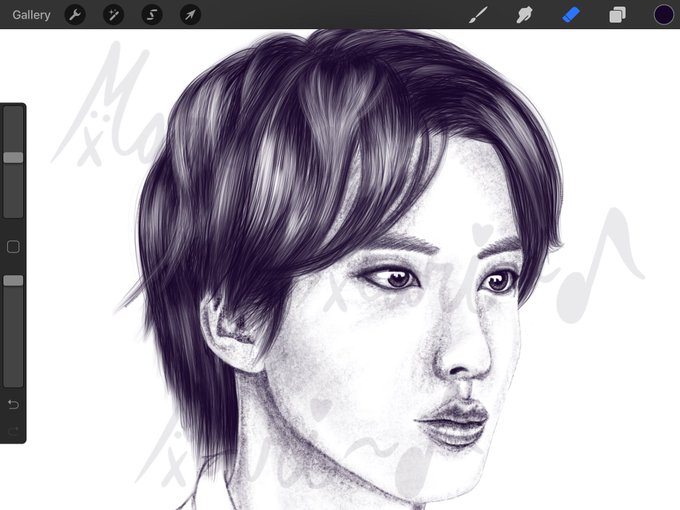Activate the Transform arrow tool
The width and height of the screenshot is (680, 510).
click(x=190, y=15)
